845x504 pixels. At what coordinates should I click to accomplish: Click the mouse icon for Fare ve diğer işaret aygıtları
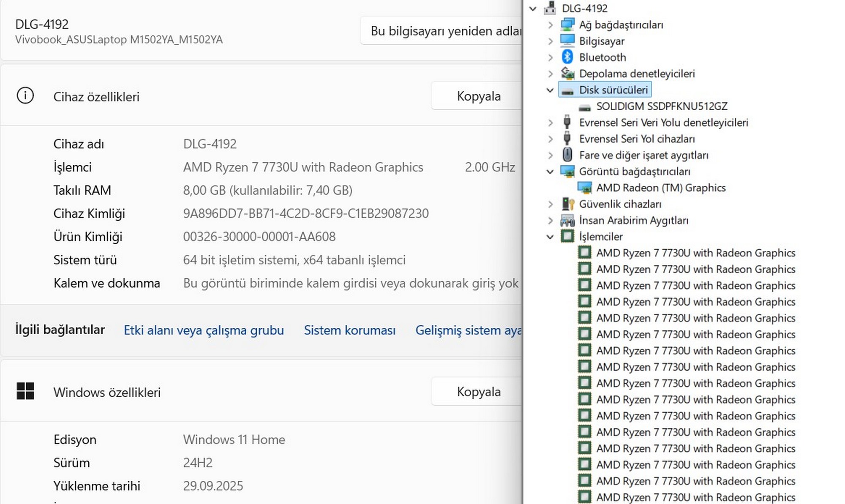coord(567,155)
